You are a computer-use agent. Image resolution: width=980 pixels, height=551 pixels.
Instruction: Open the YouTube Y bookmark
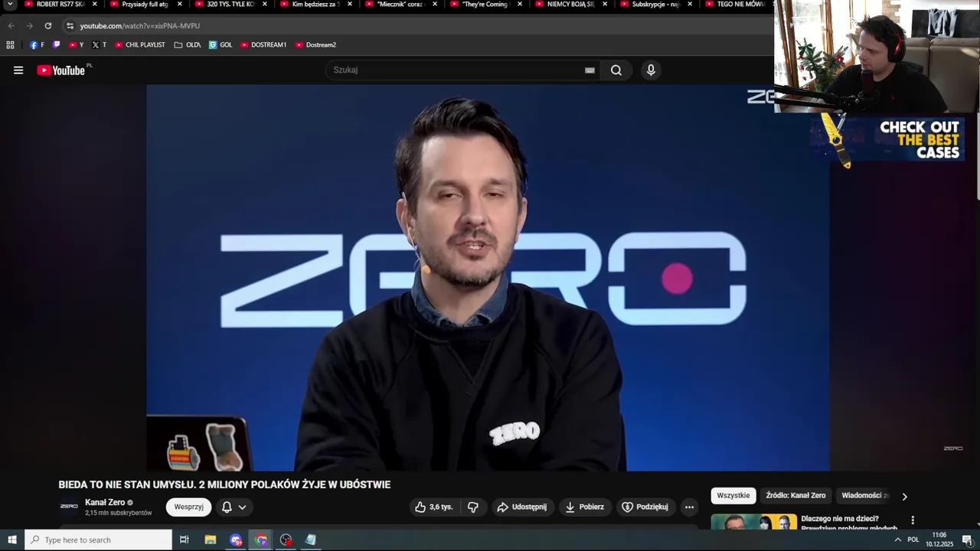click(76, 45)
